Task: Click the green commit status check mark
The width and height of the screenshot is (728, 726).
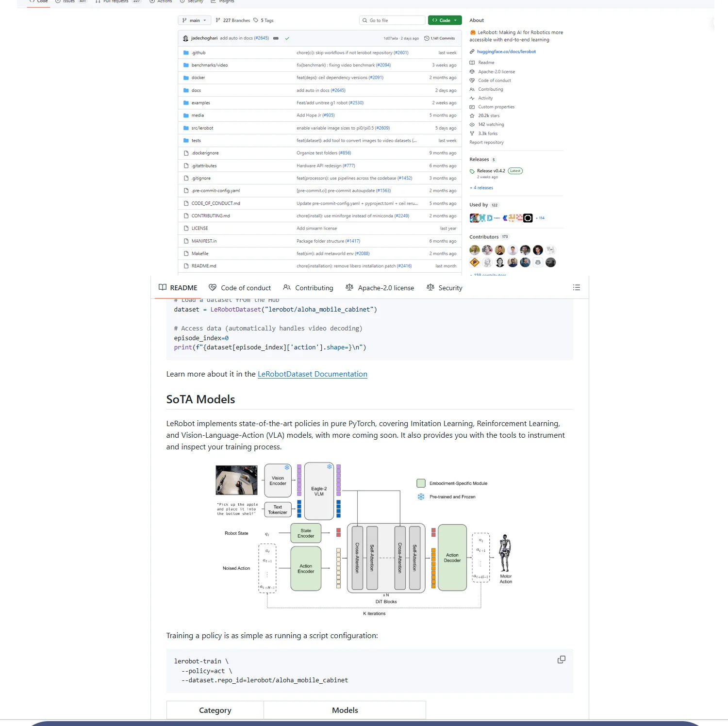Action: coord(287,38)
